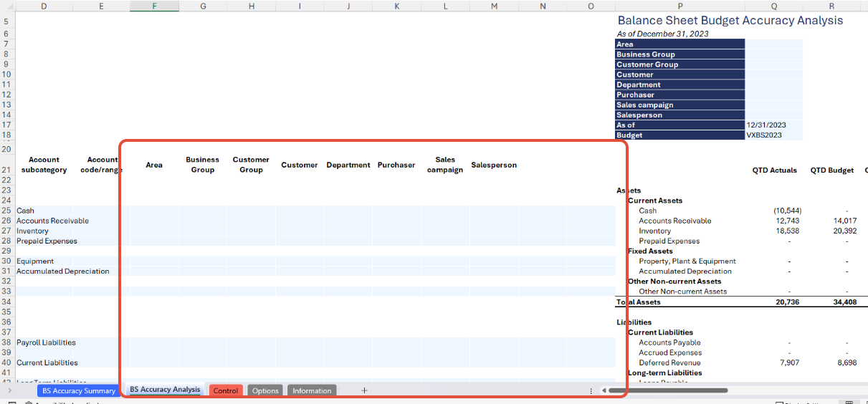
Task: Click the Inventory QTD Actuals value 18,538
Action: (x=787, y=231)
